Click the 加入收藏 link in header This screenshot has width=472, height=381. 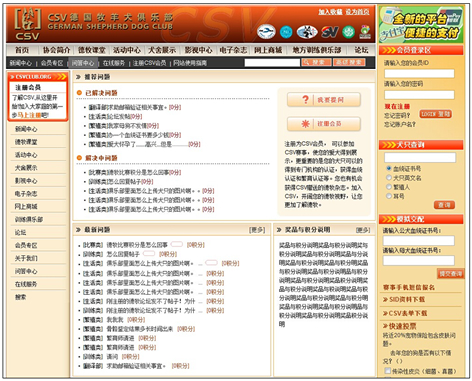330,12
